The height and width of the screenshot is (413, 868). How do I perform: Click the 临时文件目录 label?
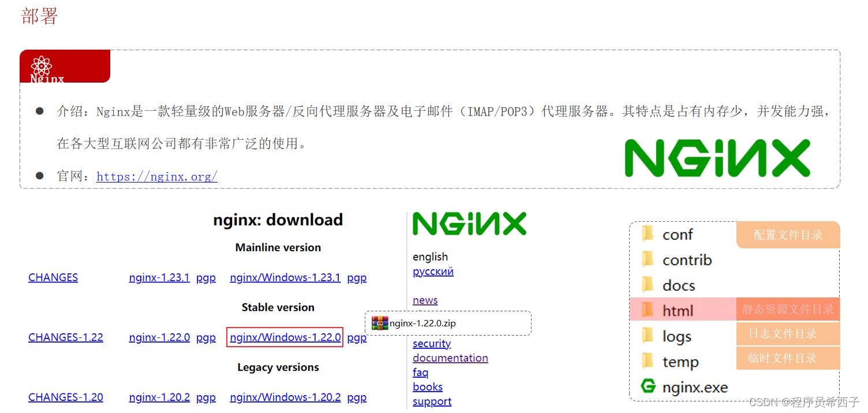coord(788,358)
